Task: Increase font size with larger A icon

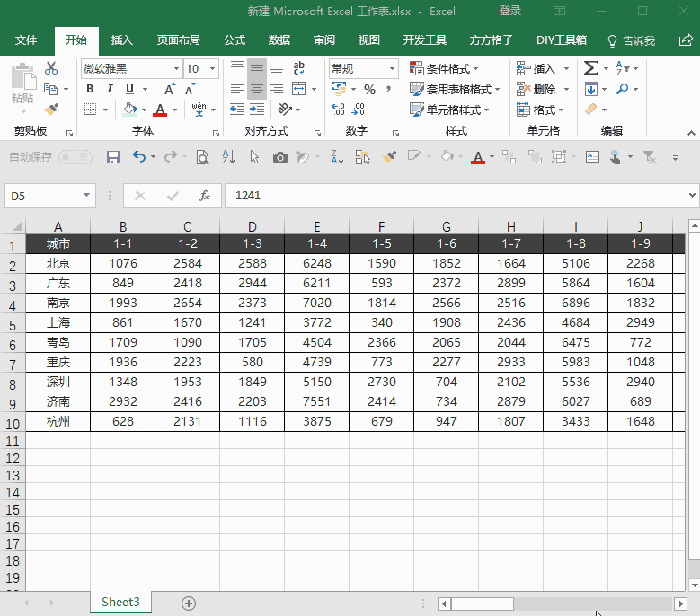Action: tap(170, 89)
